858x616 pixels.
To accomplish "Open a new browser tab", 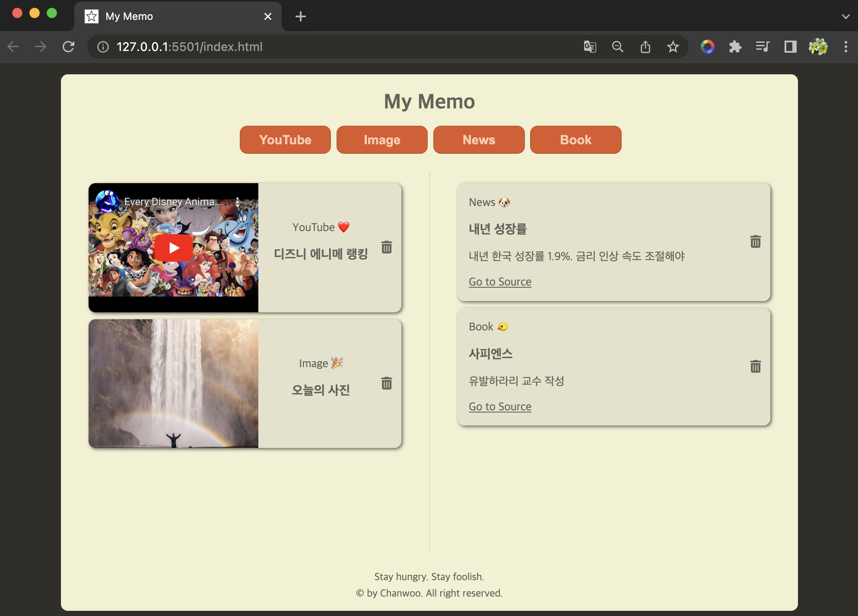I will point(300,16).
